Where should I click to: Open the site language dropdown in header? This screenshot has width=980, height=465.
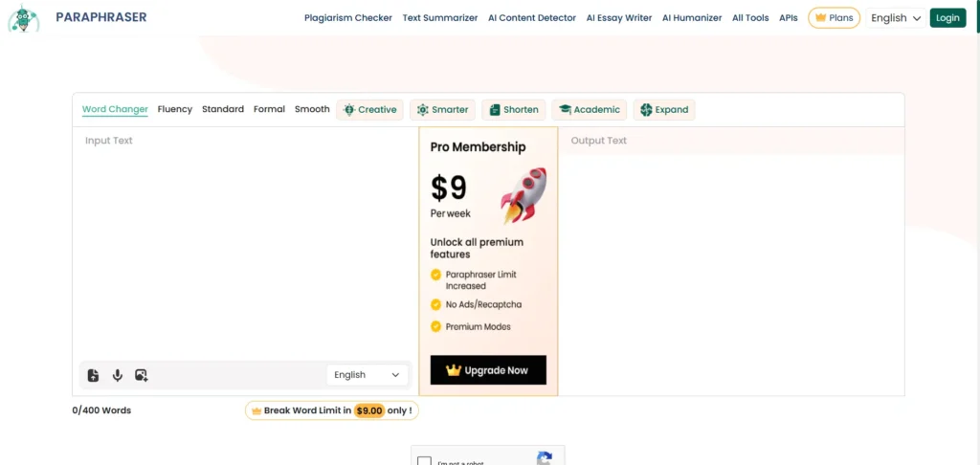[896, 18]
